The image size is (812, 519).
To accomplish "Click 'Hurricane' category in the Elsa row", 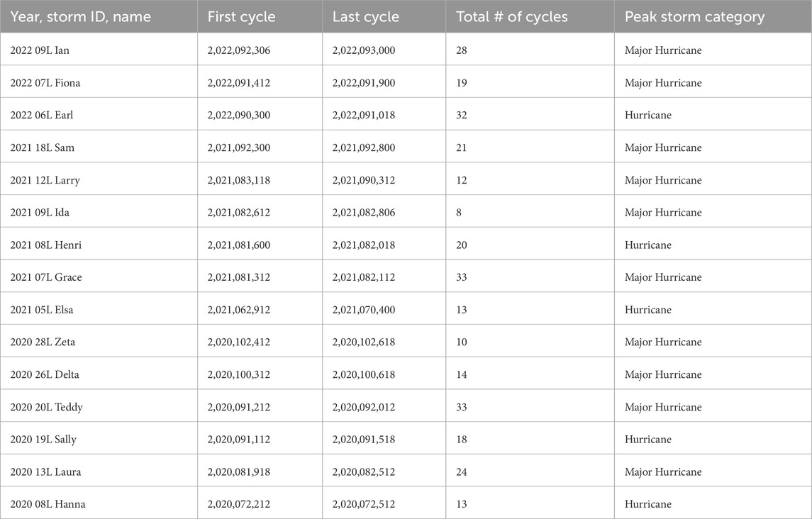I will coord(648,310).
